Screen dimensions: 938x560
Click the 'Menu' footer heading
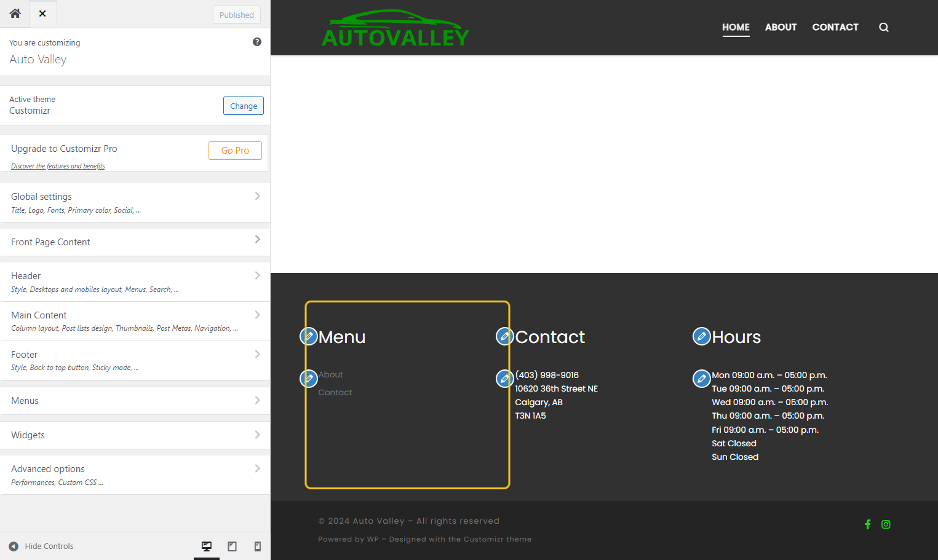coord(342,337)
